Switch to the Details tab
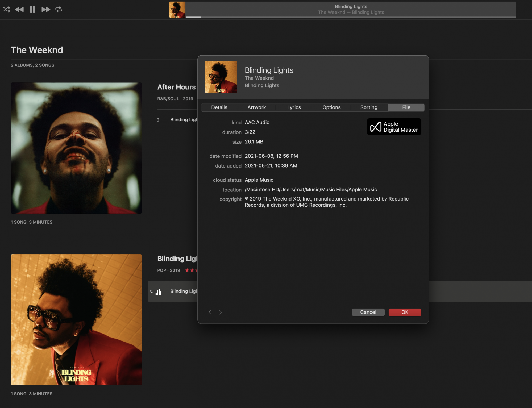 [x=219, y=107]
